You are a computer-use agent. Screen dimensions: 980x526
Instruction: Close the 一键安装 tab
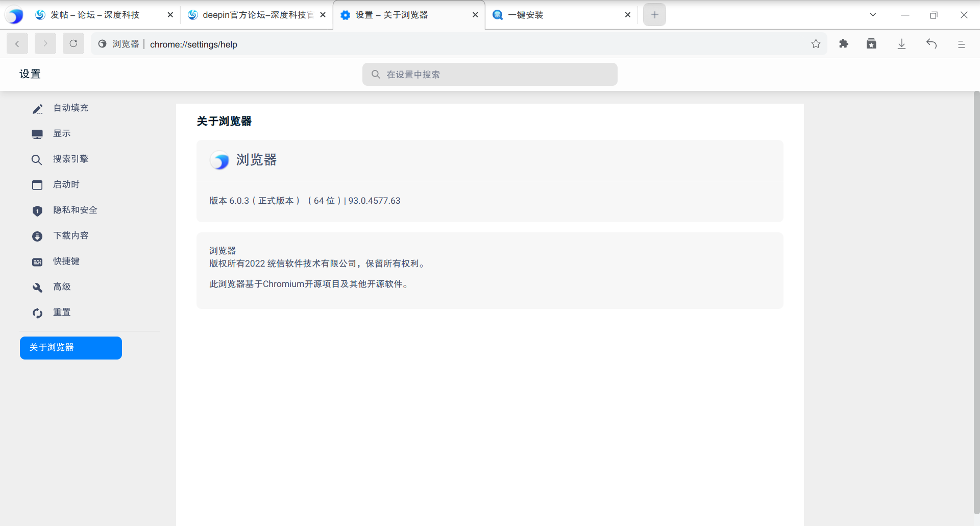click(628, 15)
